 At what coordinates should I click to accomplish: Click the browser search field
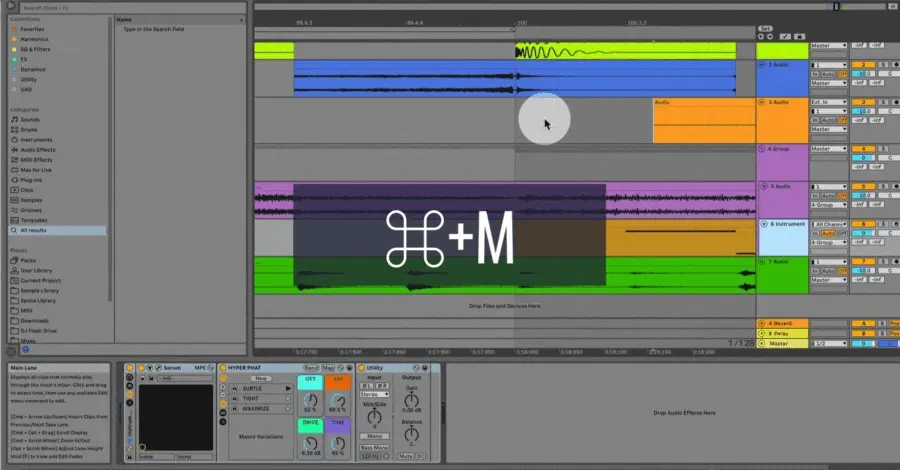click(x=133, y=8)
